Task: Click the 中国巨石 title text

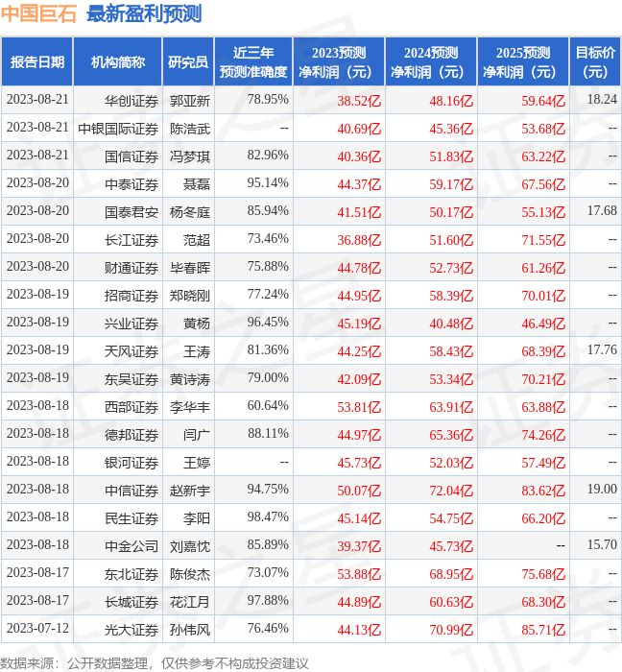Action: click(x=38, y=13)
